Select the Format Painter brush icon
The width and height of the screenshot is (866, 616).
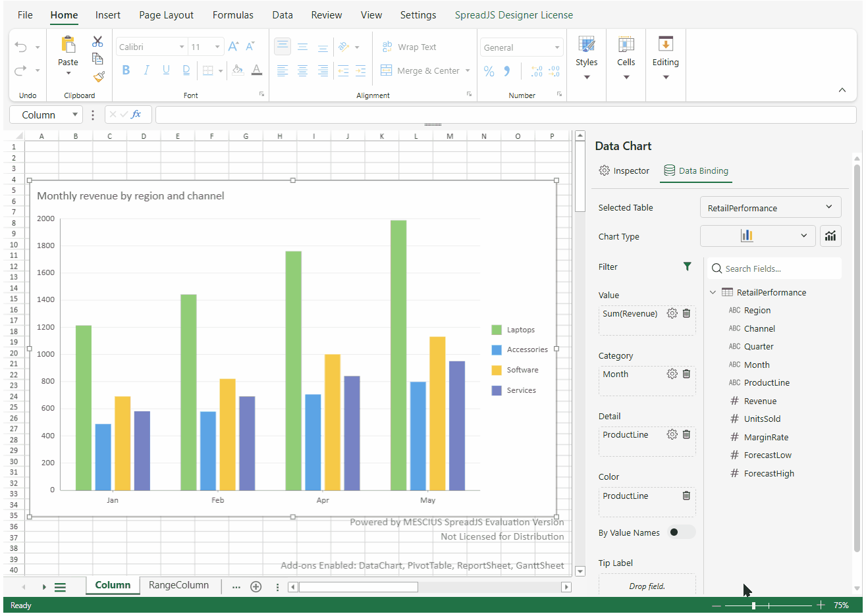pos(99,77)
